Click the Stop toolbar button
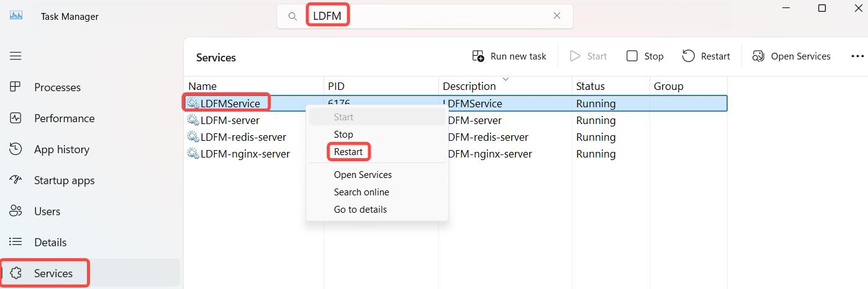The image size is (868, 289). click(645, 56)
